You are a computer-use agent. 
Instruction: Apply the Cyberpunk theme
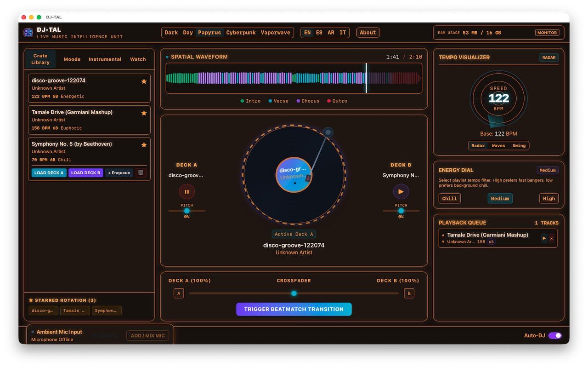(241, 33)
